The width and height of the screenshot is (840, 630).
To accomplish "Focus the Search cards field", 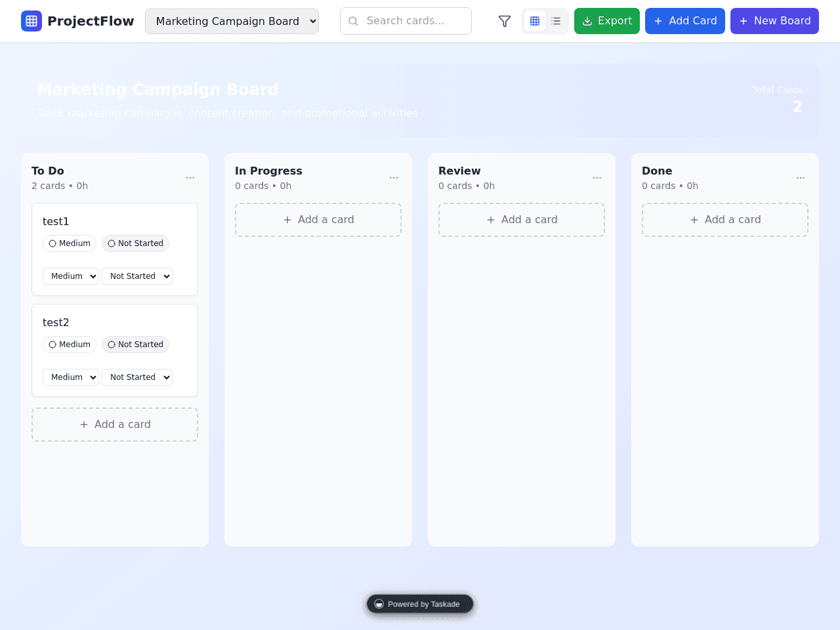I will coord(406,21).
